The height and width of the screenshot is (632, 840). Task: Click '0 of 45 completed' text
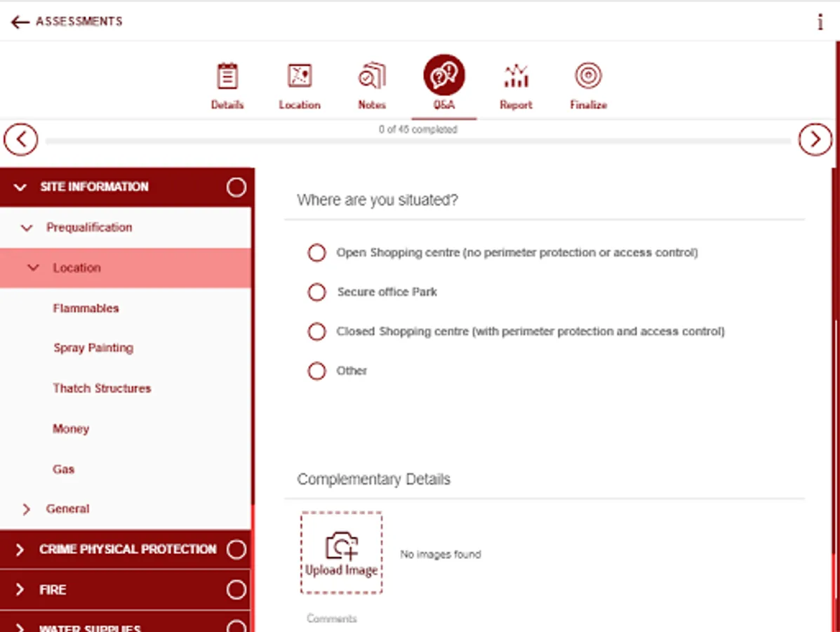pyautogui.click(x=418, y=129)
